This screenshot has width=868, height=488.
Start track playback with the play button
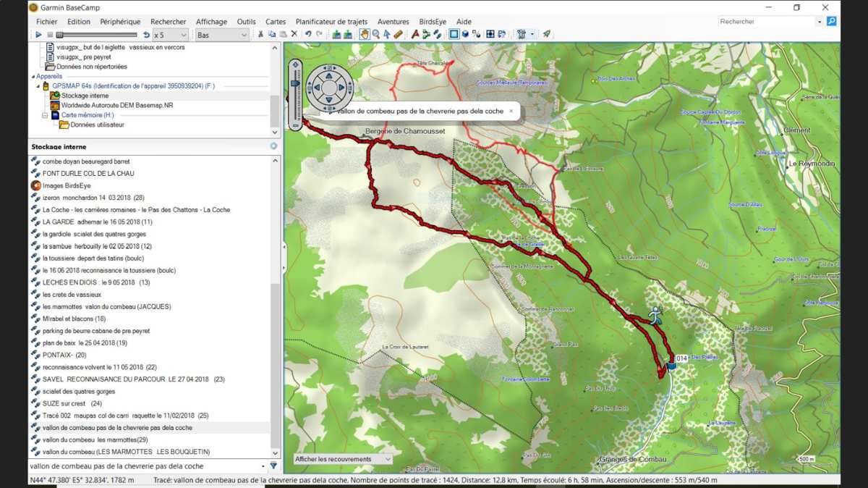[x=38, y=35]
